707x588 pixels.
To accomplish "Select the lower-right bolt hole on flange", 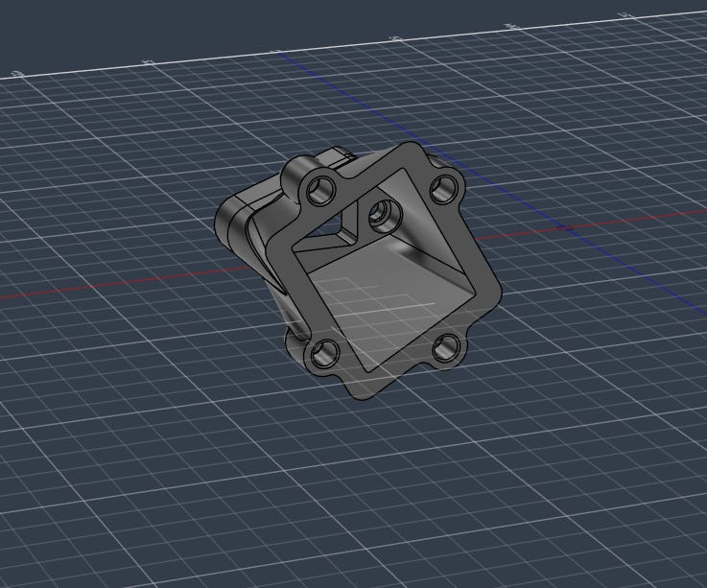I will click(x=446, y=348).
